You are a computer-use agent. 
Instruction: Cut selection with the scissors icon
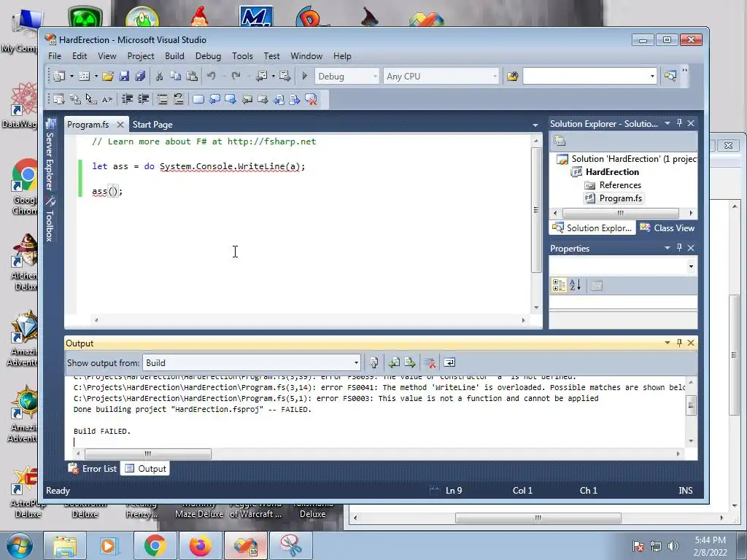tap(159, 76)
